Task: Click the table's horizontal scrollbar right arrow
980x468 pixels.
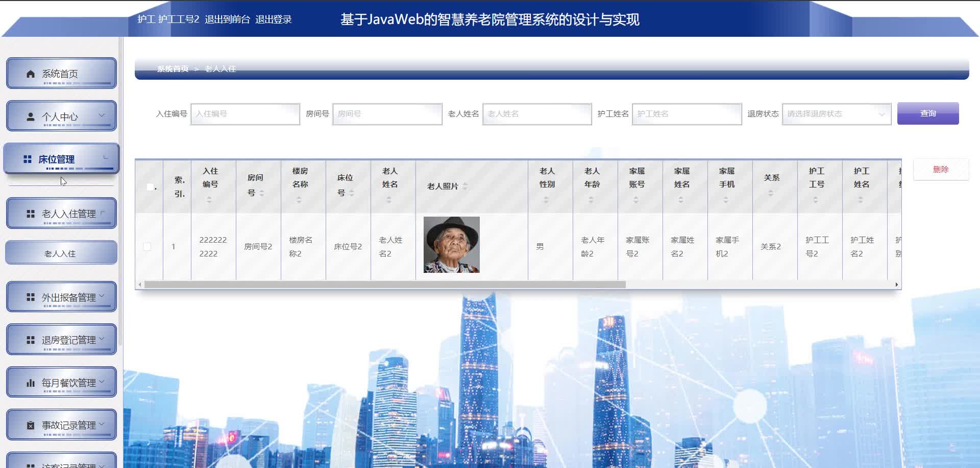Action: click(x=896, y=285)
